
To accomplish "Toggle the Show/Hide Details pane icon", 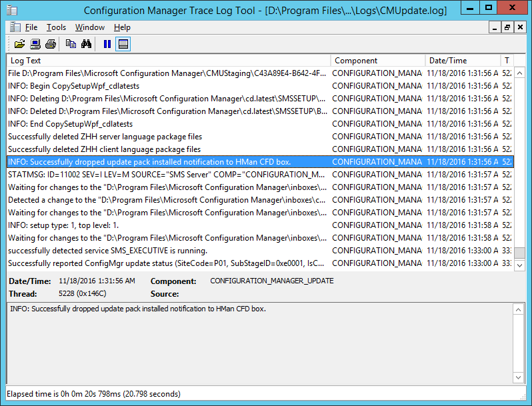I will click(x=123, y=44).
